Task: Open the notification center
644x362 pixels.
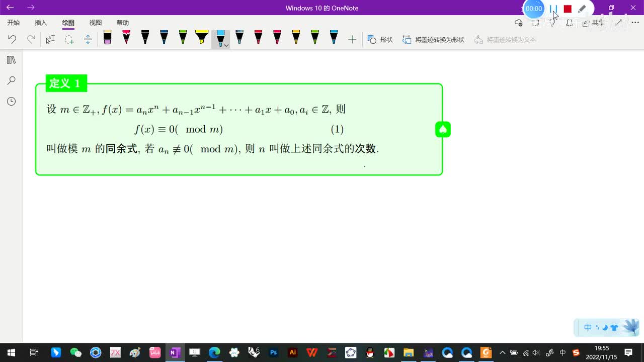Action: (x=628, y=352)
